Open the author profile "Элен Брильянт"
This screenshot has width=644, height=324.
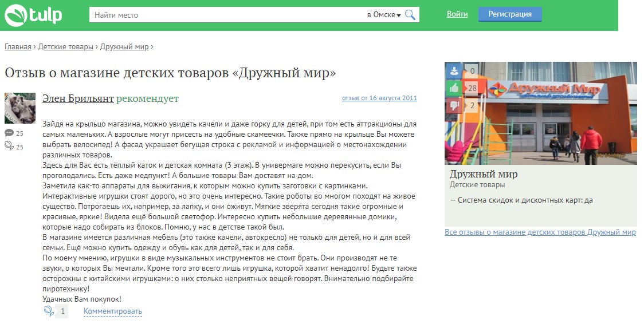pos(78,98)
